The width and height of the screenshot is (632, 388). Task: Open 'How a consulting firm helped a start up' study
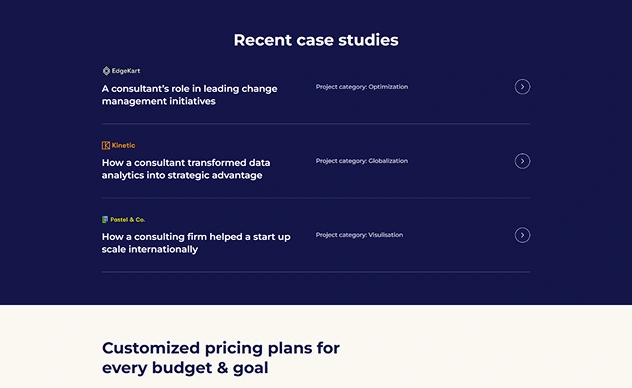(x=196, y=243)
